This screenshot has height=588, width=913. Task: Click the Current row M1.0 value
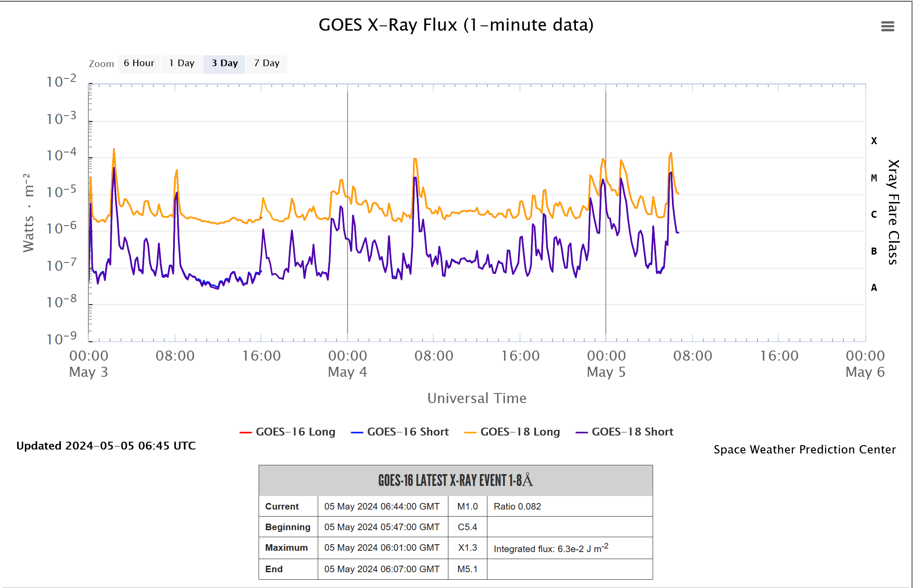click(467, 507)
